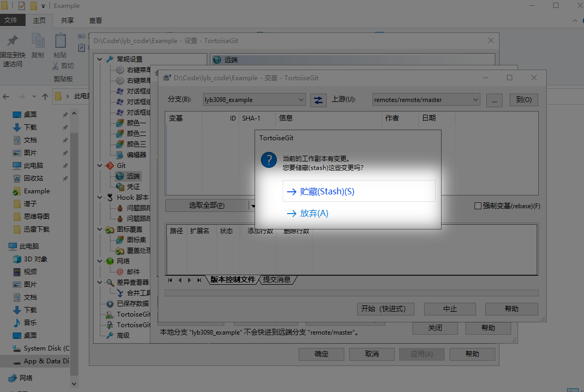Click 取消 in the settings window

click(371, 354)
